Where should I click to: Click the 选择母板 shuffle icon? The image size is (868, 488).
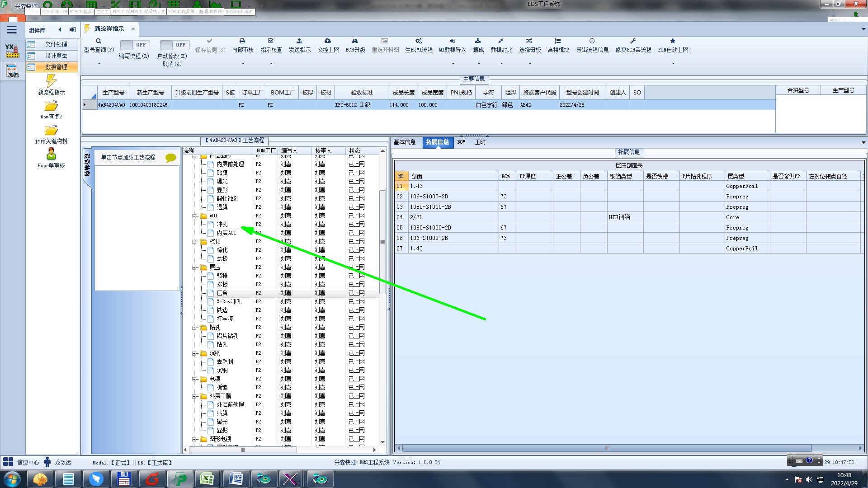coord(529,41)
